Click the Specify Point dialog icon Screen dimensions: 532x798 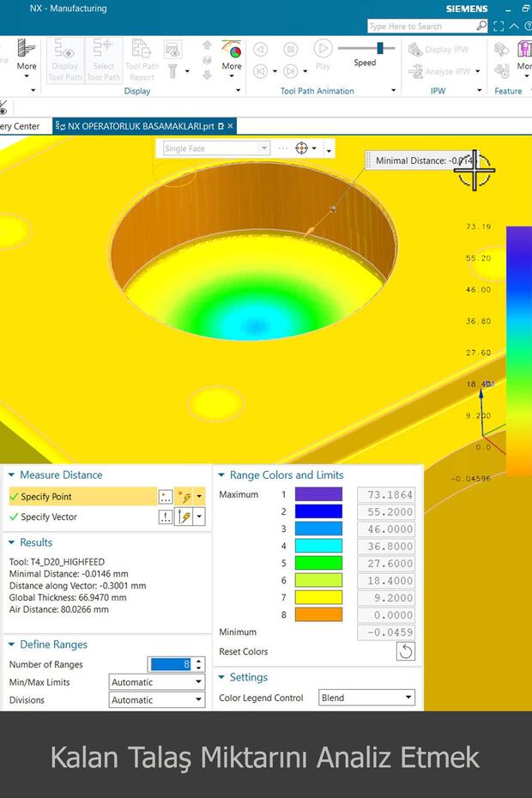(166, 497)
